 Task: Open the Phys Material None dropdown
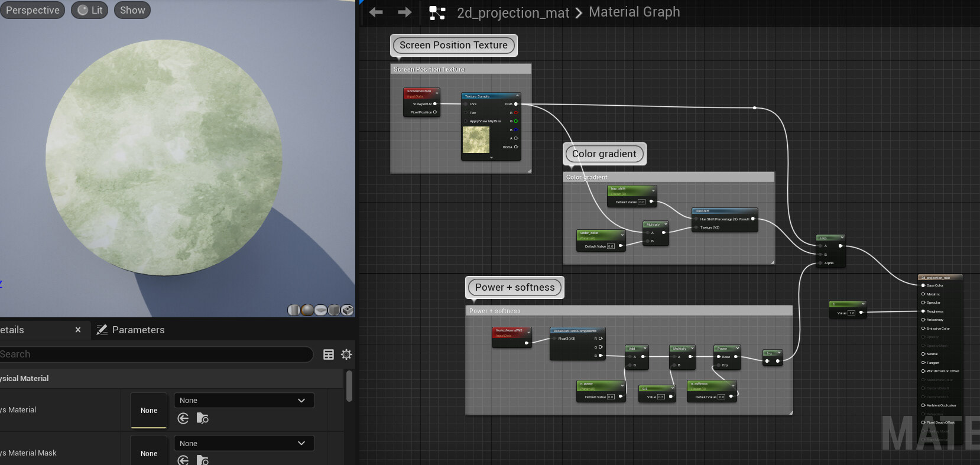[x=244, y=401]
